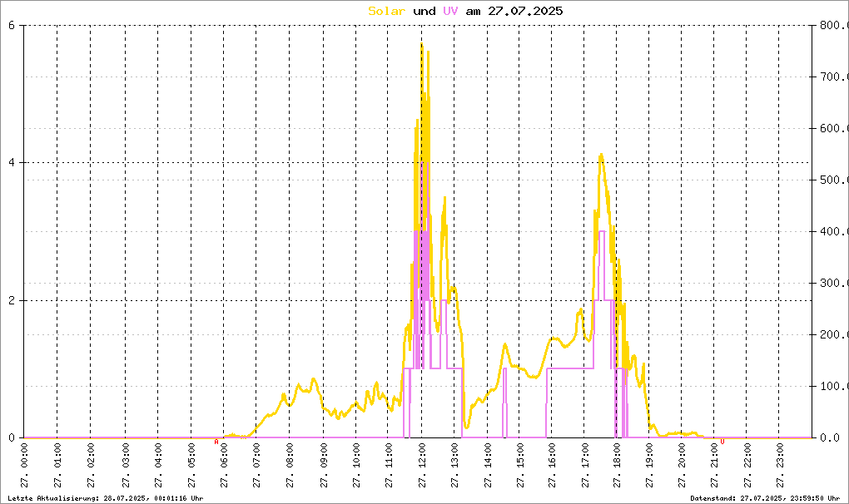The height and width of the screenshot is (504, 849).
Task: Click the '27. 23:00' time axis label
Action: pos(780,466)
